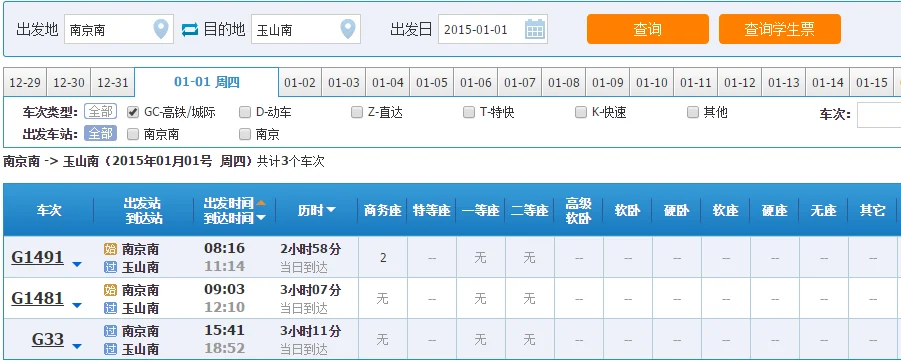Open train G1491 details link

pos(37,257)
